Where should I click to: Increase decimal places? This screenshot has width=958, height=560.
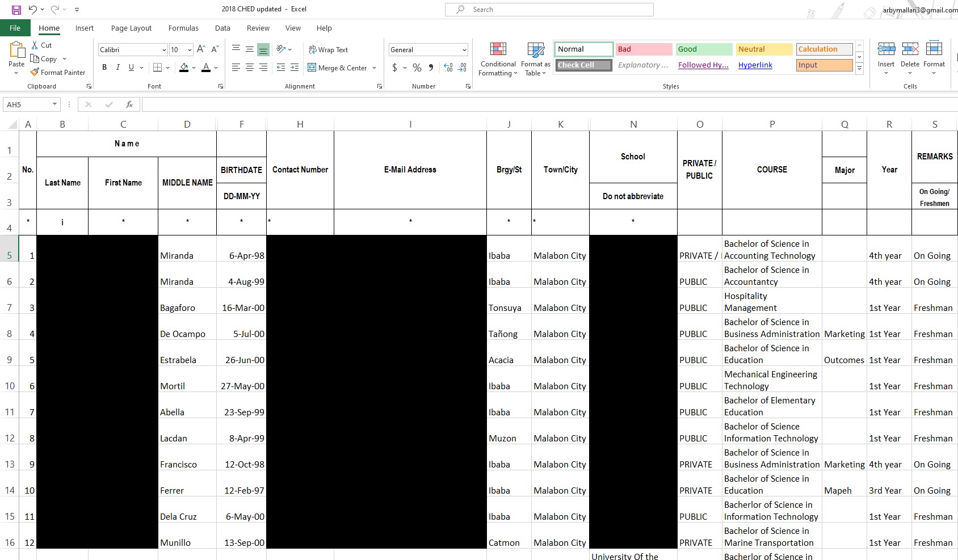448,68
